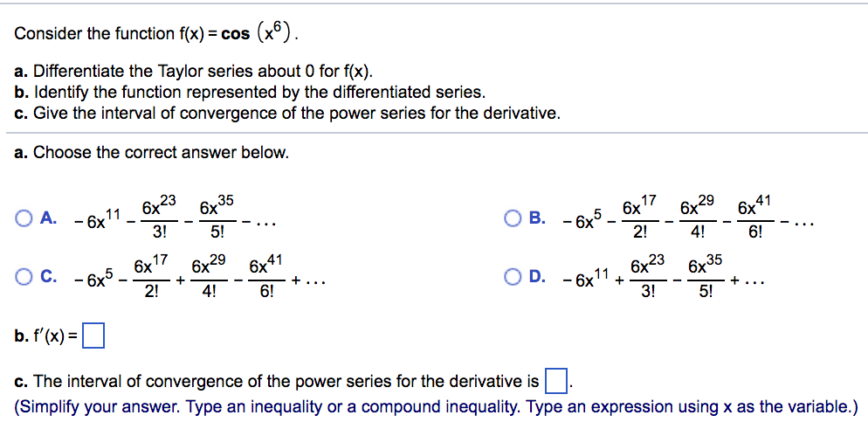Choose option D radio button
This screenshot has width=868, height=429.
[x=512, y=277]
